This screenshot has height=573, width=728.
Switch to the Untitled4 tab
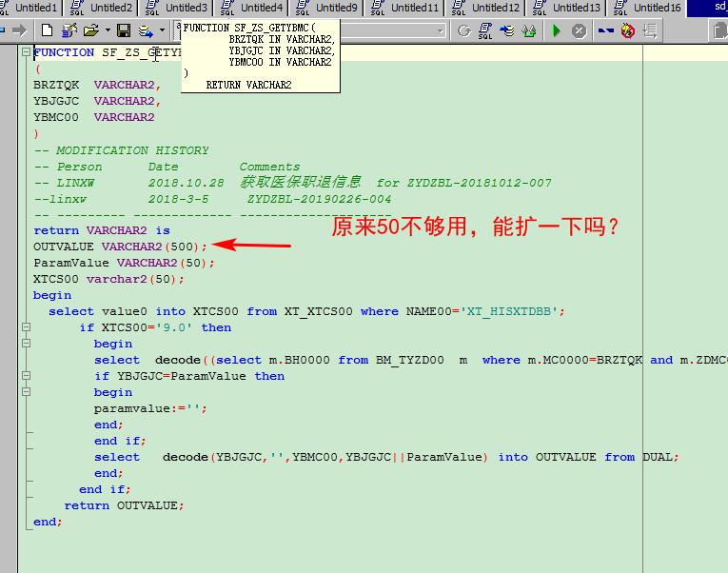(x=251, y=8)
